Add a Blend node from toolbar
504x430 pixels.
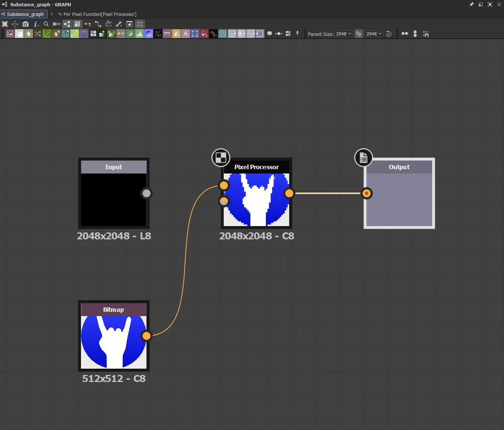[x=19, y=34]
